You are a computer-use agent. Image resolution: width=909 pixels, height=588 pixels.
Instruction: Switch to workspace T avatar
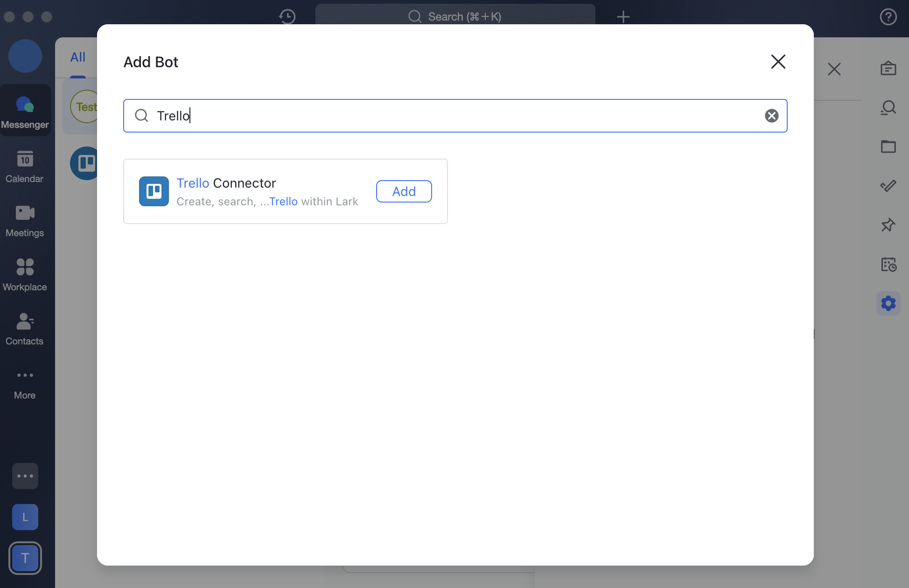pos(25,558)
